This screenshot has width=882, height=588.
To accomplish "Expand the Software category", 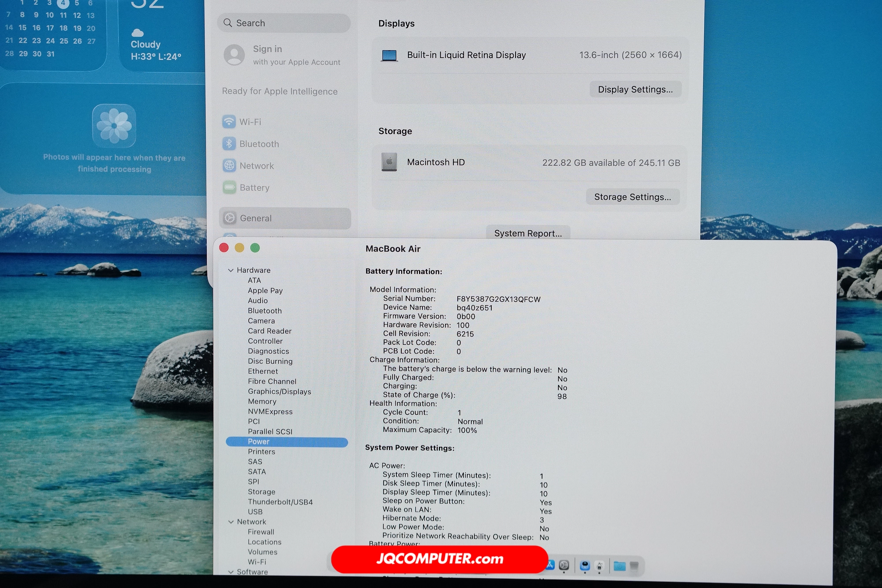I will 232,572.
